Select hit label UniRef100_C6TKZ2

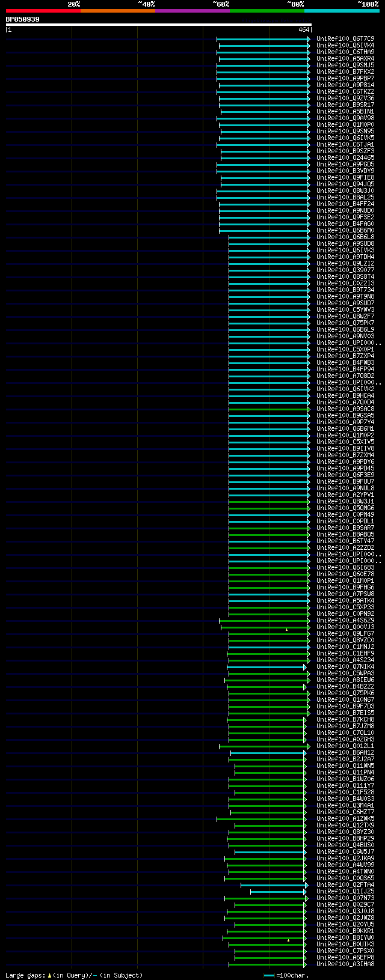tap(345, 91)
